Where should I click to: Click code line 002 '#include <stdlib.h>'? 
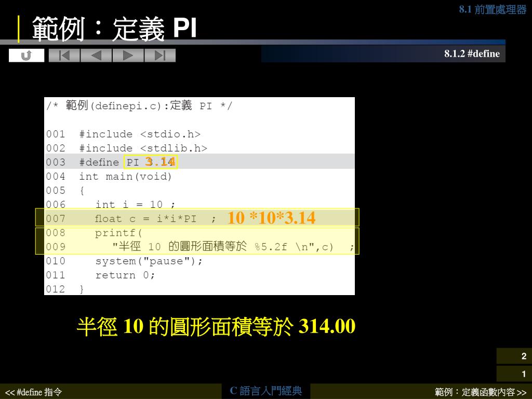[143, 148]
